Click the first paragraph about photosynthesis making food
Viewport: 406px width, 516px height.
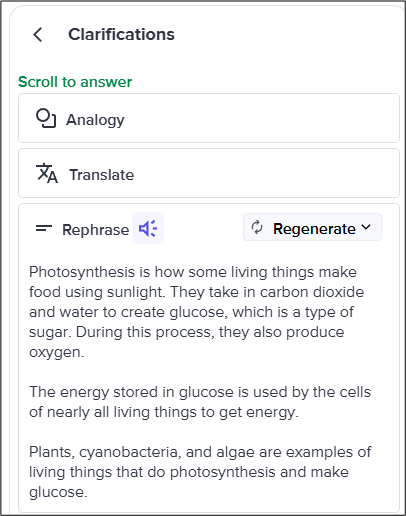pos(197,312)
